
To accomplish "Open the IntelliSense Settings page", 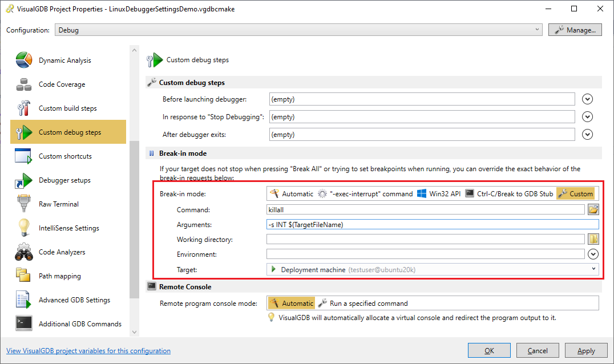I will pyautogui.click(x=68, y=228).
